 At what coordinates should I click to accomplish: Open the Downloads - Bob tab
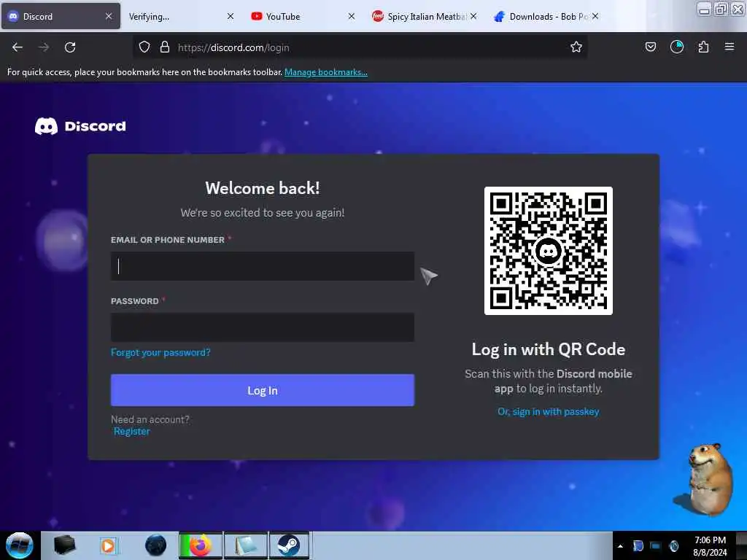pyautogui.click(x=548, y=17)
